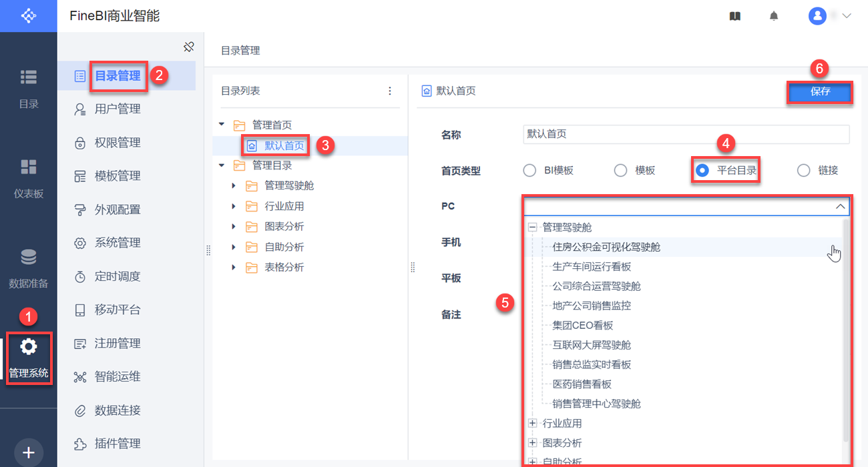Click the 定时调度 clock icon

click(x=80, y=276)
